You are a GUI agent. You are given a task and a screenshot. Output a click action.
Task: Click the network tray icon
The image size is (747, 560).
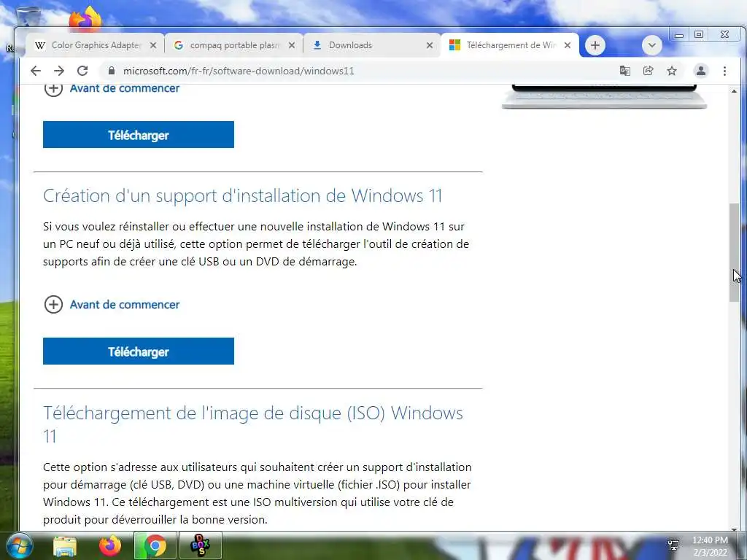[x=673, y=545]
